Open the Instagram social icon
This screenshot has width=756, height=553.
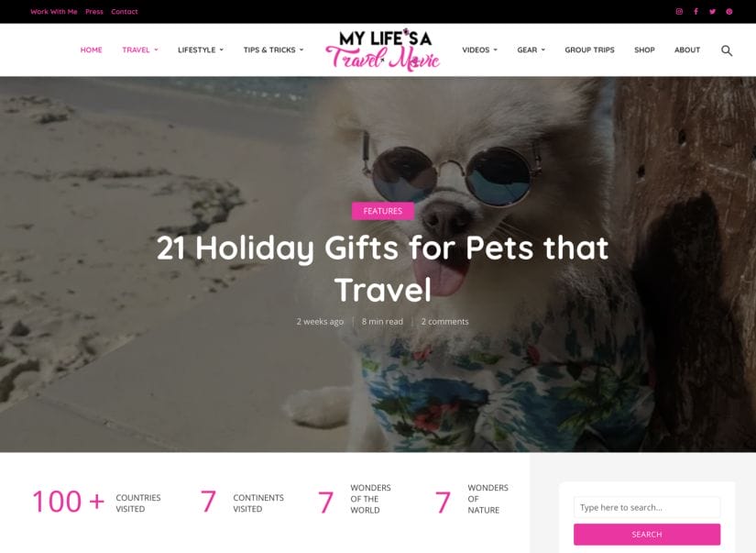tap(679, 12)
